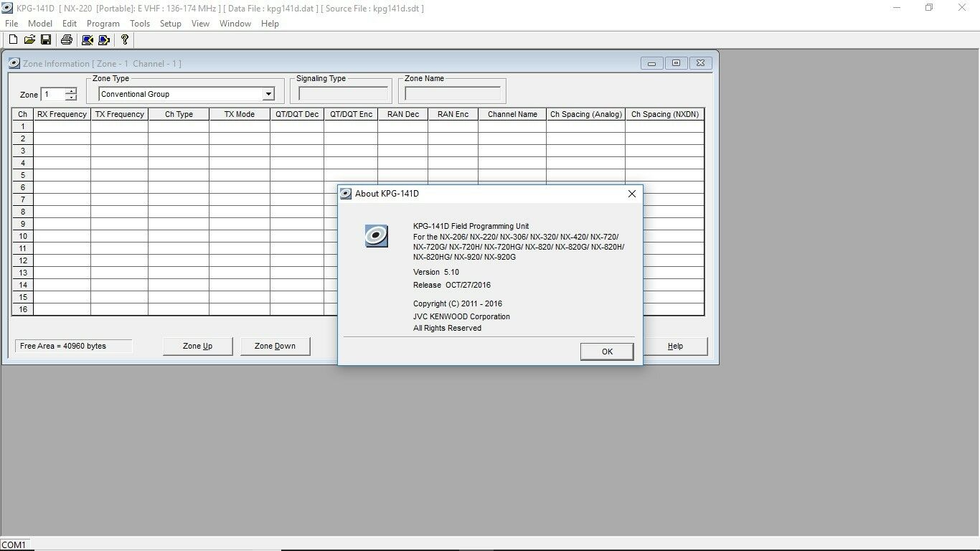980x551 pixels.
Task: Click the Zone Name field
Action: (x=453, y=94)
